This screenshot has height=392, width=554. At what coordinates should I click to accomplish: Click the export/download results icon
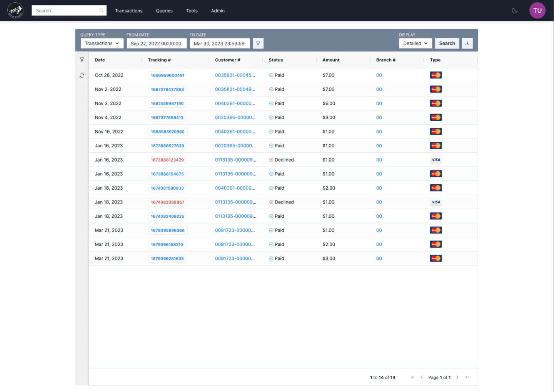(x=467, y=43)
